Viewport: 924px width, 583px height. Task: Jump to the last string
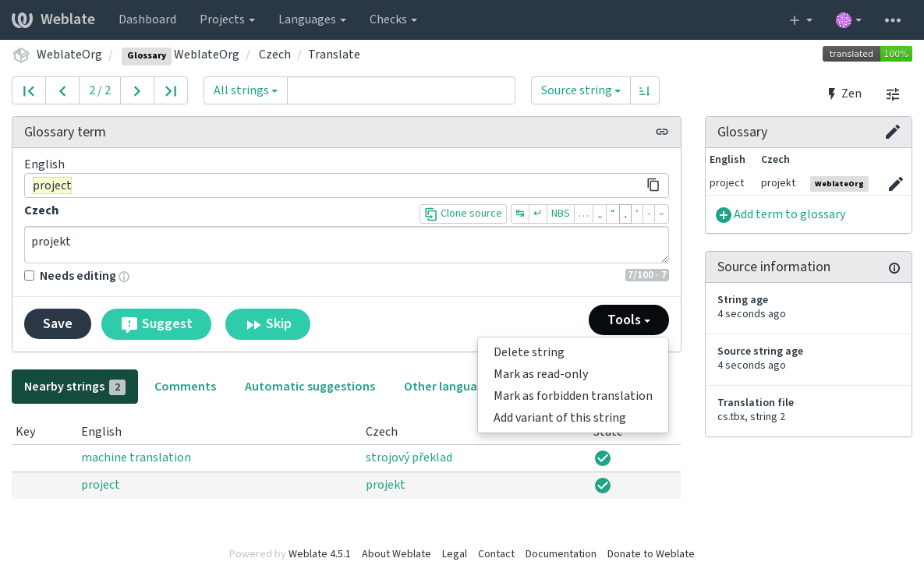[171, 90]
